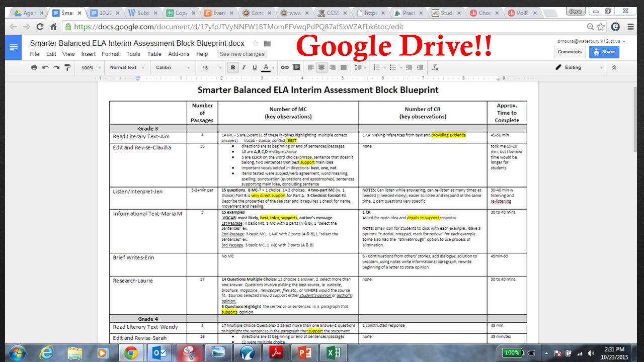This screenshot has height=362, width=644.
Task: Launch Internet Explorer from taskbar
Action: (47, 353)
